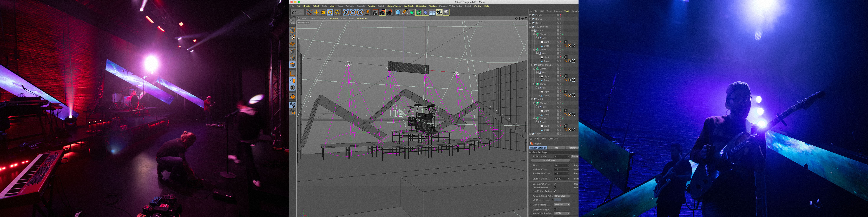Expand the People object in hierarchy

[x=530, y=15]
